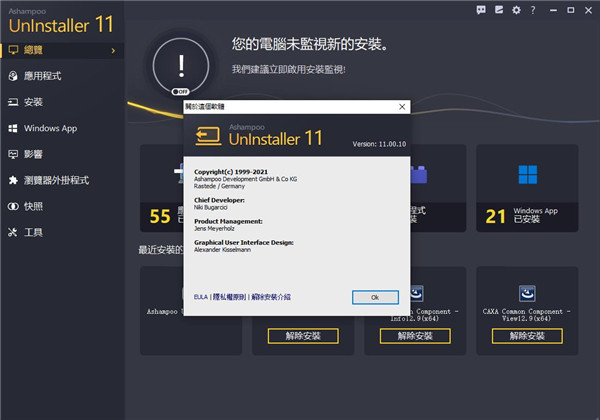Click the 影響 monitor sidebar icon
Viewport: 600px width, 420px height.
click(13, 154)
